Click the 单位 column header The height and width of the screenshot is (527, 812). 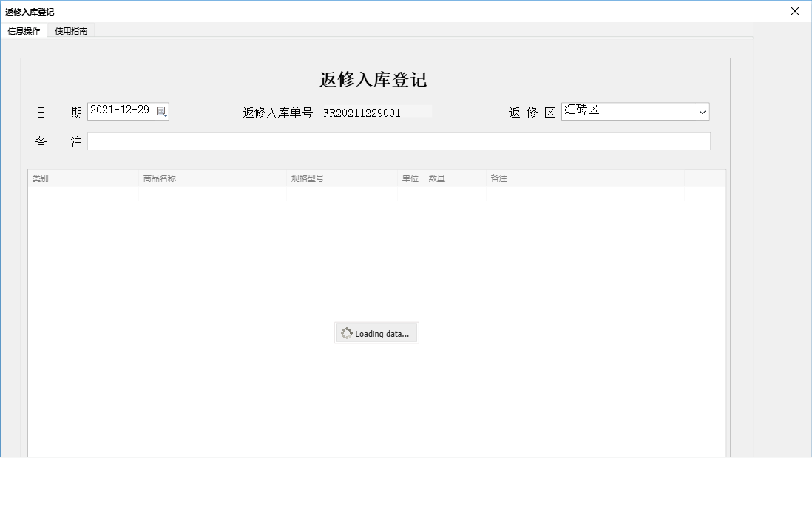click(x=410, y=178)
